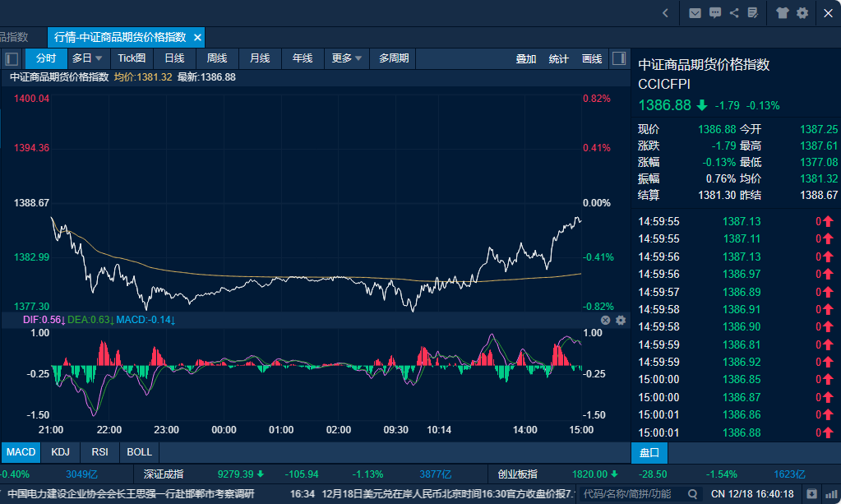This screenshot has height=504, width=841.
Task: Click the share icon in title bar
Action: click(734, 12)
